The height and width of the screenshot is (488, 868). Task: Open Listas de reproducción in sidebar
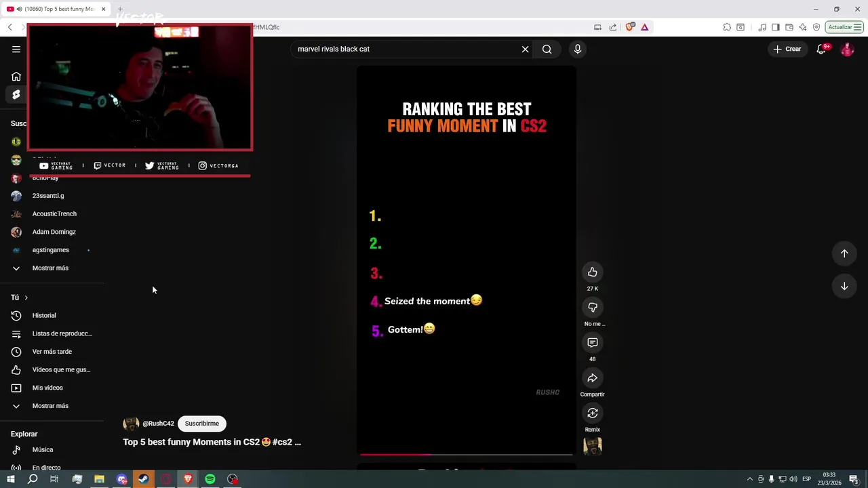pyautogui.click(x=52, y=333)
